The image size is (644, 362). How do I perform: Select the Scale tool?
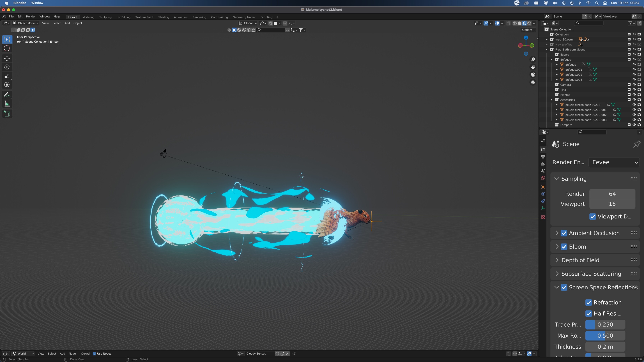[7, 76]
